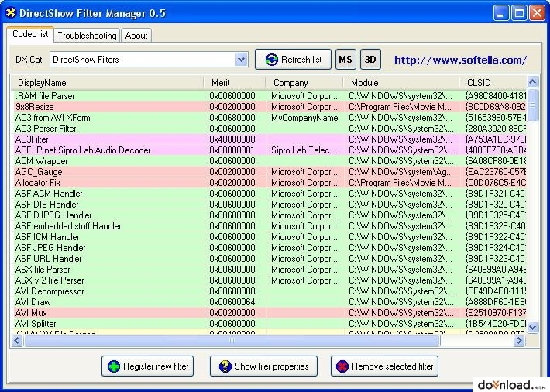Screen dimensions: 550x392
Task: Click Sipro Lab Telec... company cell
Action: [x=304, y=150]
